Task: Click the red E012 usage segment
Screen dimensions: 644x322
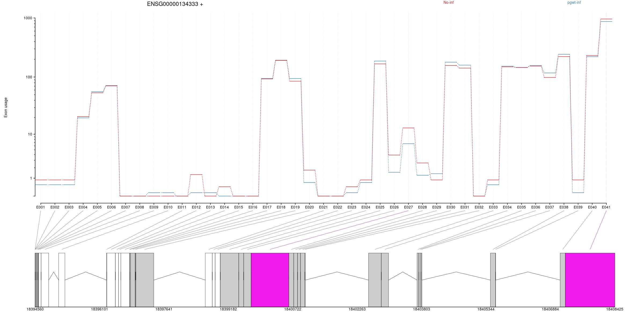Action: [x=196, y=175]
